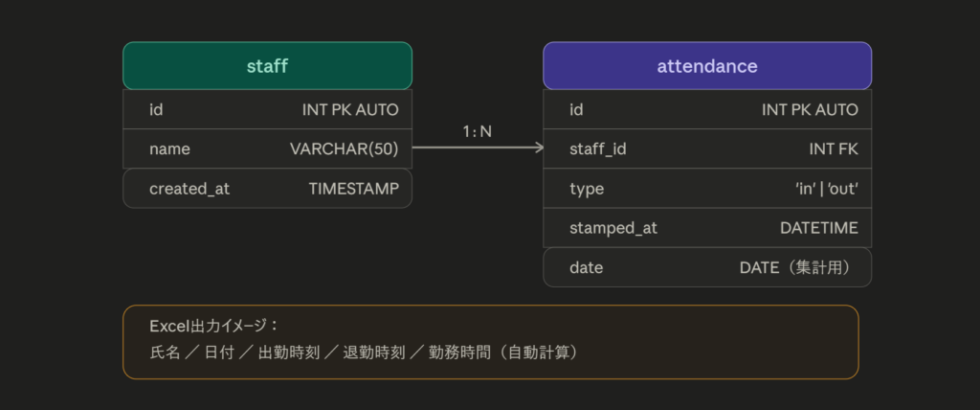Click the TIMESTAMP type label
This screenshot has width=980, height=410.
point(354,189)
